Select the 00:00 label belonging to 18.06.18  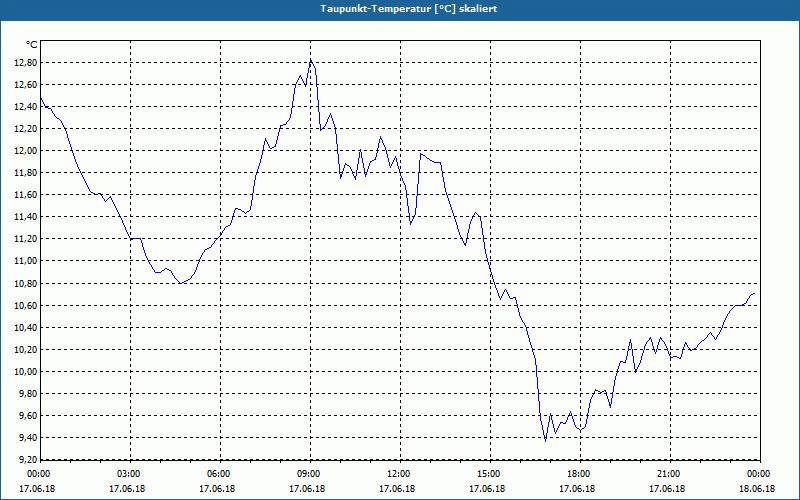click(x=757, y=474)
